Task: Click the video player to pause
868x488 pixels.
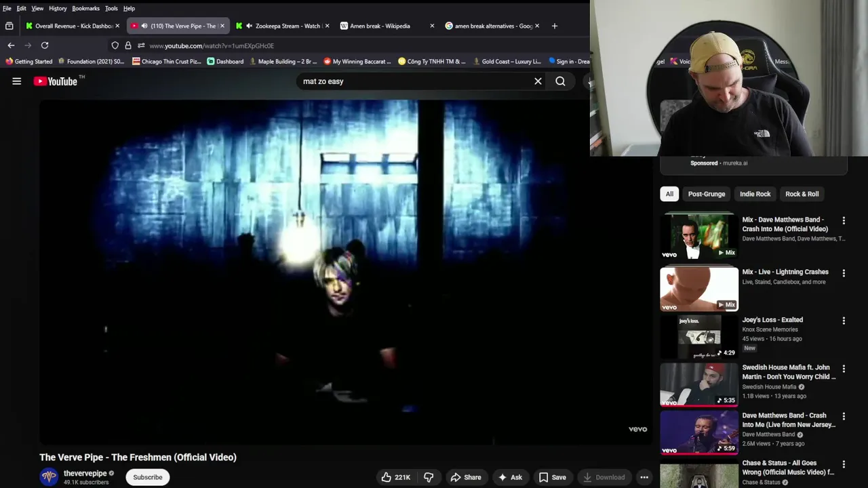Action: [344, 271]
